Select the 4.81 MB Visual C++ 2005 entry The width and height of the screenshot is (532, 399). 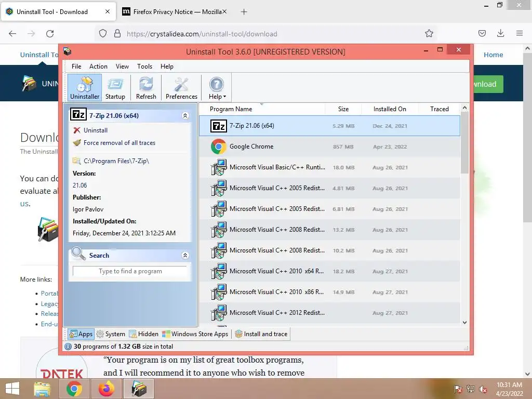click(329, 188)
